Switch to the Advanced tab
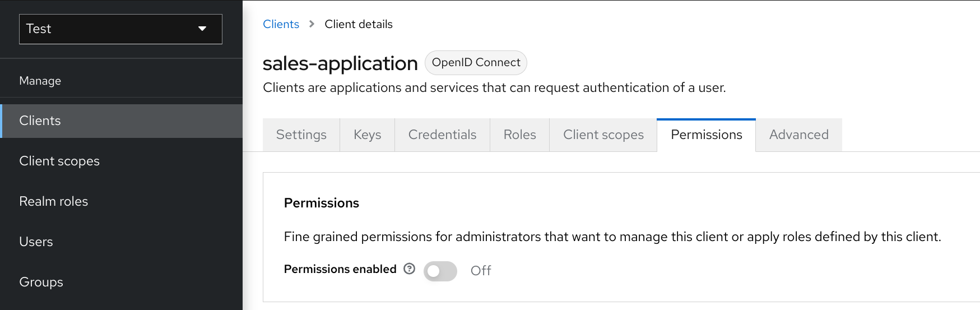Viewport: 980px width, 310px height. click(x=798, y=135)
